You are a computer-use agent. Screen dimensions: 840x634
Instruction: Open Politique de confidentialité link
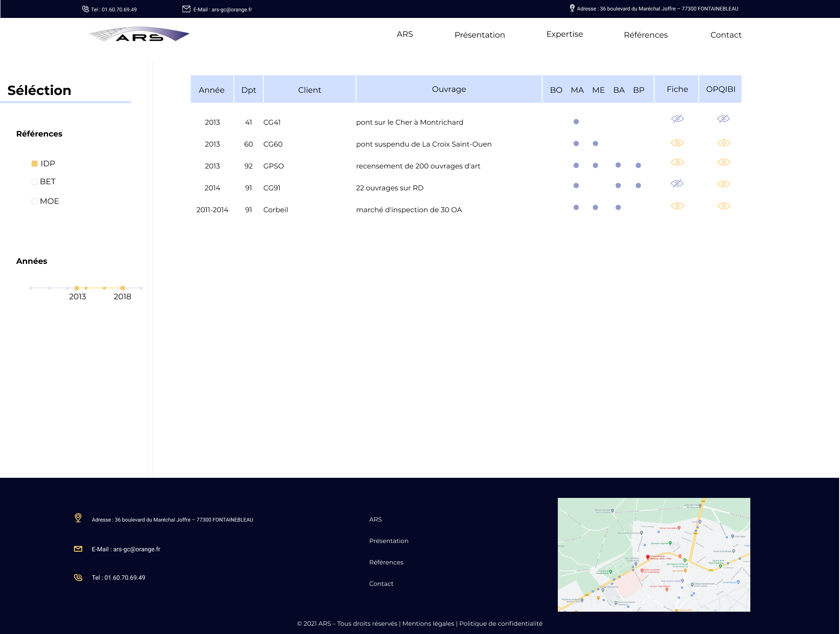click(500, 623)
